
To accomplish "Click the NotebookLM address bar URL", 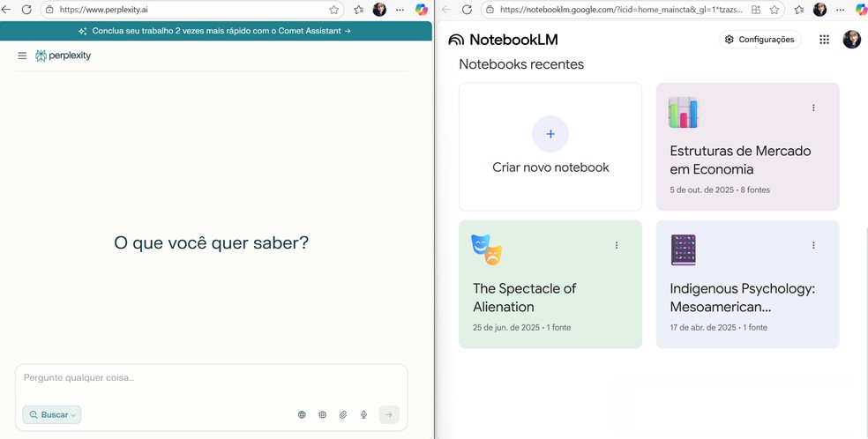I will [622, 10].
